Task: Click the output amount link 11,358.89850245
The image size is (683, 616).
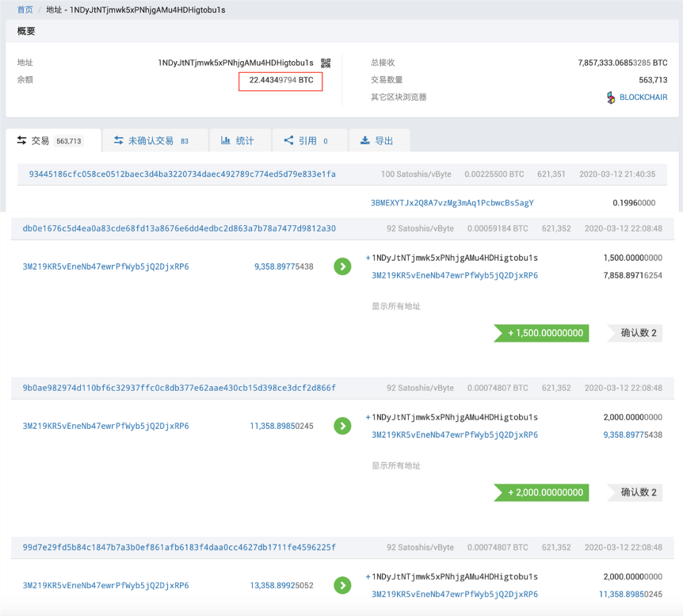Action: [631, 595]
